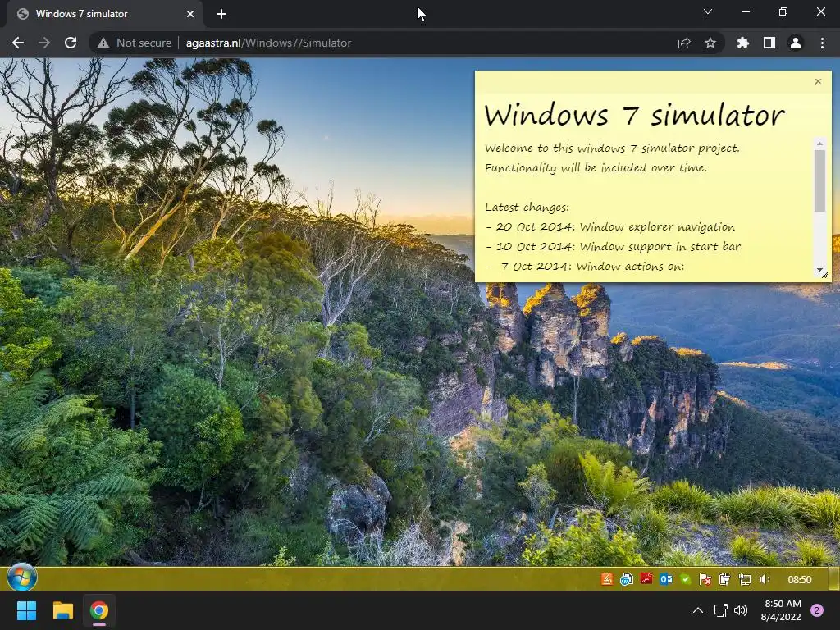Share this page icon in address bar

684,43
